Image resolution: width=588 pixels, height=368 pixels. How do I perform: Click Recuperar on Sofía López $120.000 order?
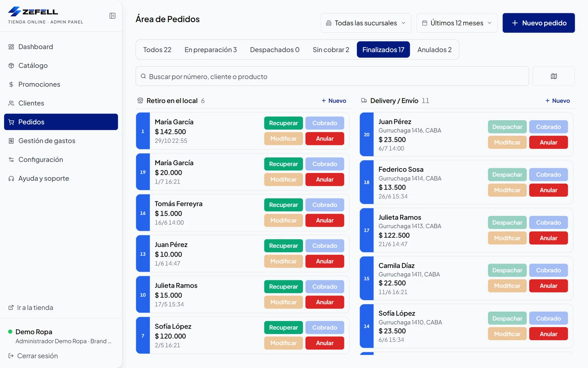coord(283,328)
